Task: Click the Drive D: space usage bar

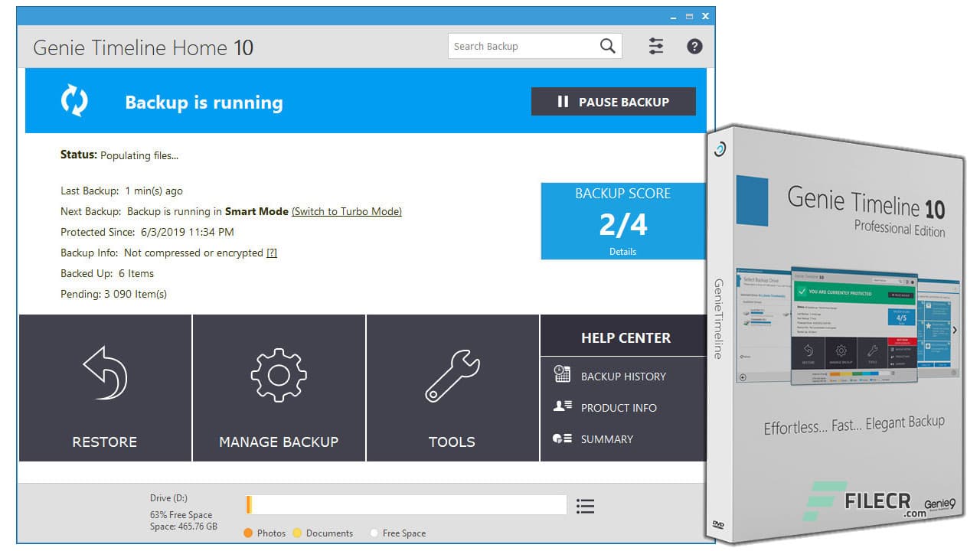Action: pyautogui.click(x=404, y=505)
